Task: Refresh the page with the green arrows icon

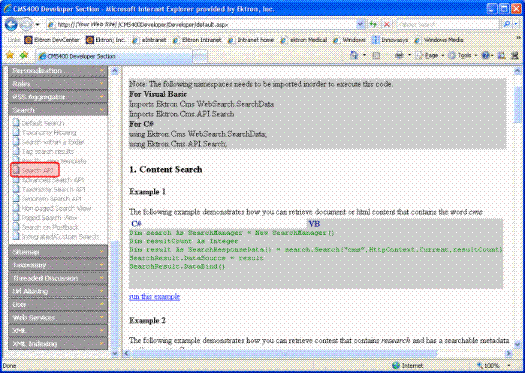Action: 373,24
